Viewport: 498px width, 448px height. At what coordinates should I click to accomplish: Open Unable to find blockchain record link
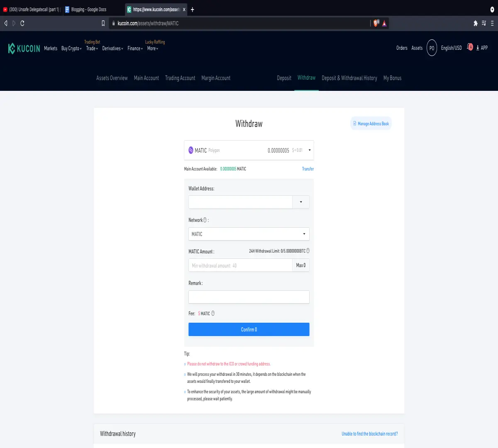[370, 434]
